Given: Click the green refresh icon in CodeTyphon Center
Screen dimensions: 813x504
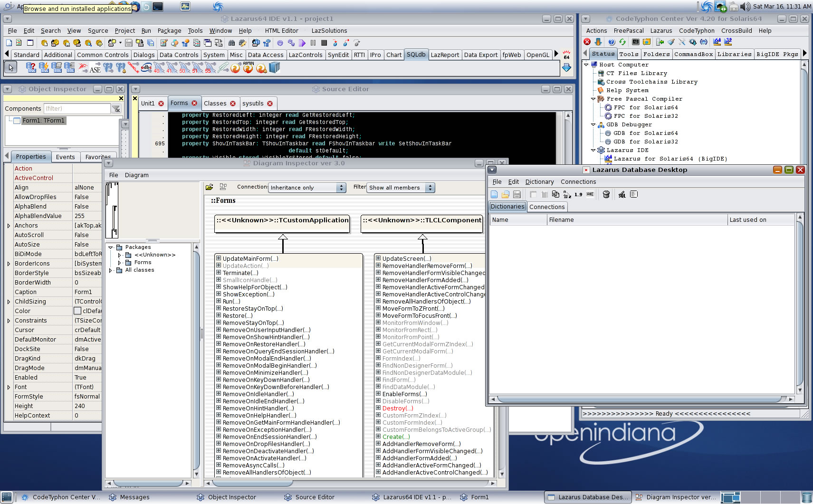Looking at the screenshot, I should (622, 42).
